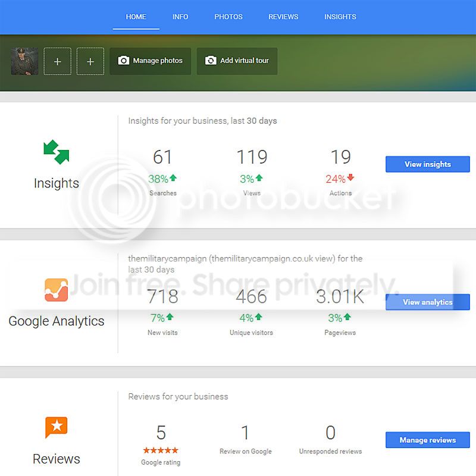
Task: Click the Google rating label
Action: pos(161,462)
